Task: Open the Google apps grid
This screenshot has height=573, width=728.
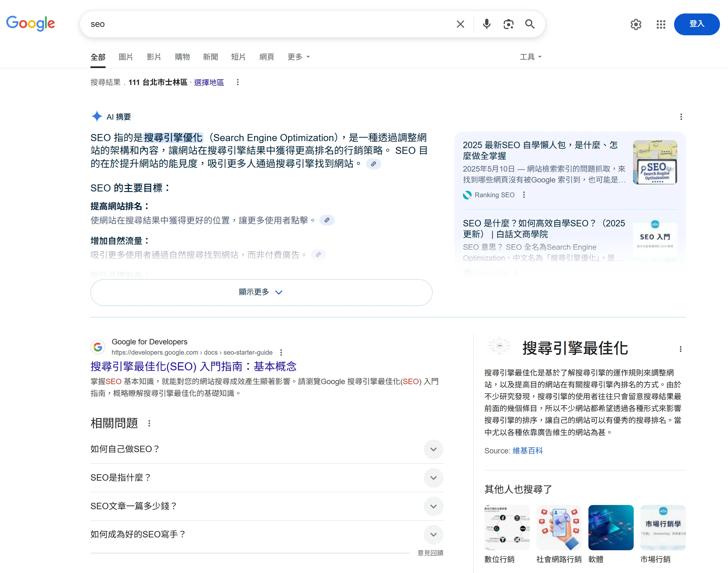Action: tap(661, 24)
